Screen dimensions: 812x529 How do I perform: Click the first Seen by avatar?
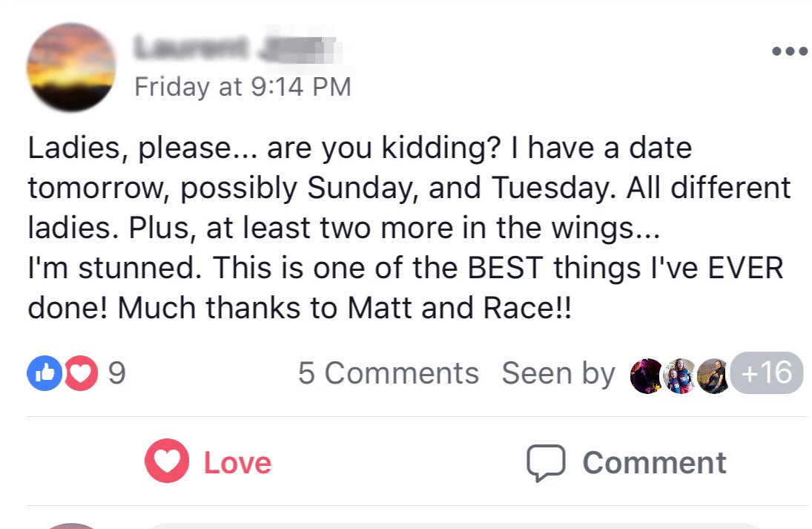(645, 375)
